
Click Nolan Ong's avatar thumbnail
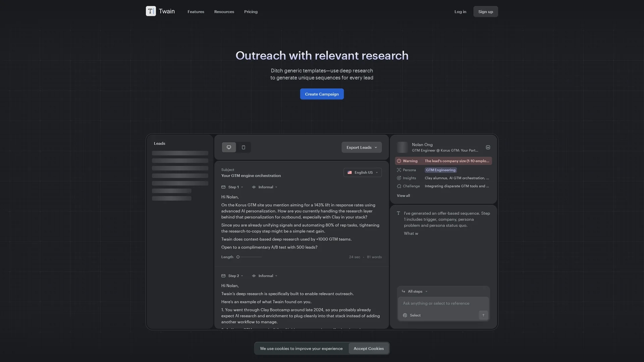402,147
